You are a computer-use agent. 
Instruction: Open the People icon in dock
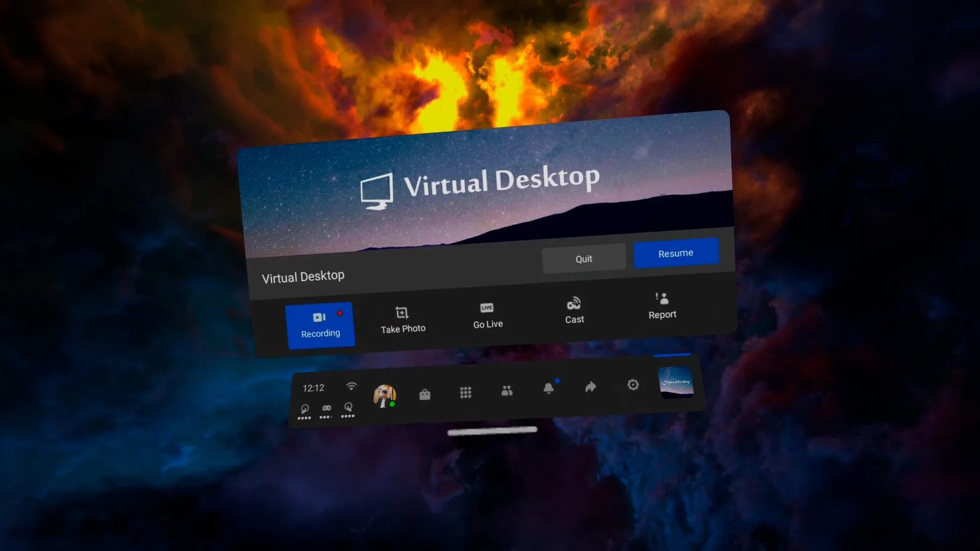[507, 391]
